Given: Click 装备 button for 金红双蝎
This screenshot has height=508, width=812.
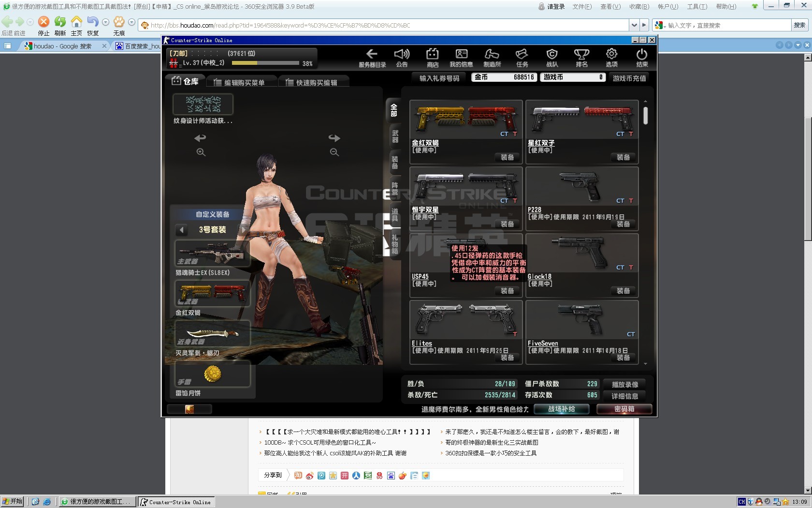Looking at the screenshot, I should point(507,157).
